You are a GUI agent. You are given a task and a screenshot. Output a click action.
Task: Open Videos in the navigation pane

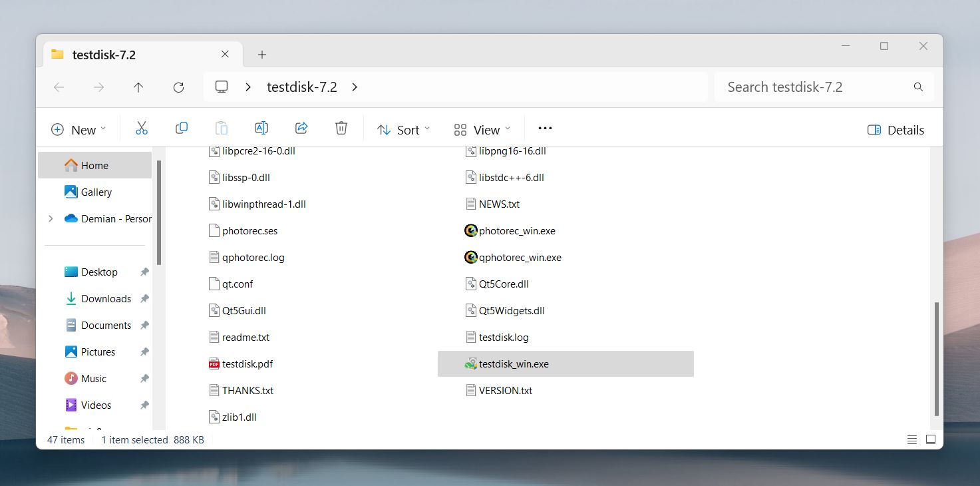(94, 405)
